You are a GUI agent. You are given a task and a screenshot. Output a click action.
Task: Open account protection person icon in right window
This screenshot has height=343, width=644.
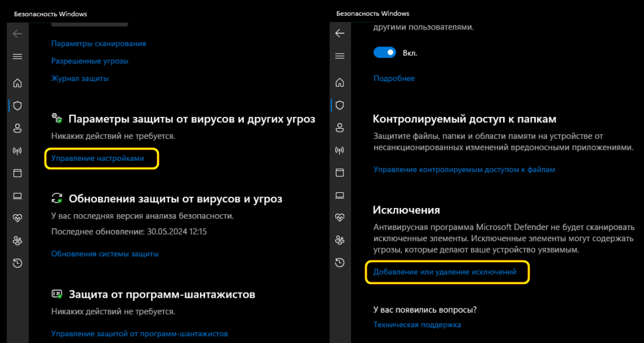340,128
